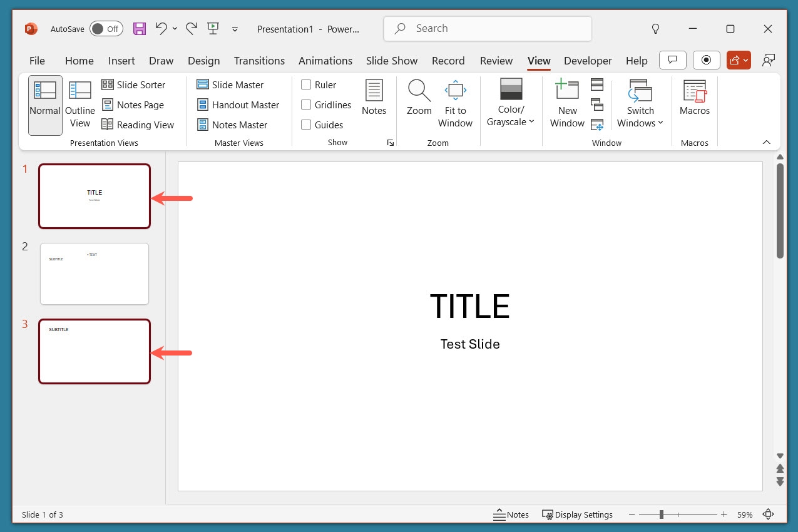
Task: Toggle Notes pane in status bar
Action: click(x=511, y=514)
